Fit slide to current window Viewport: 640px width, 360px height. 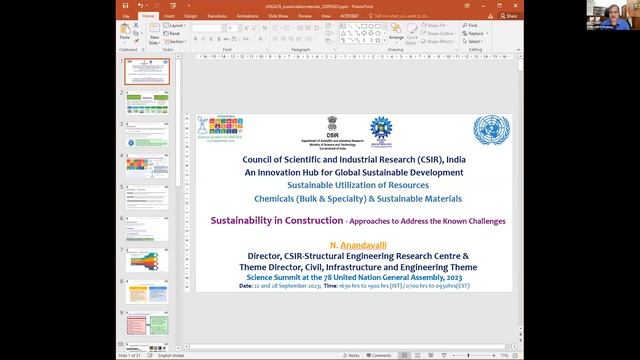coord(515,356)
